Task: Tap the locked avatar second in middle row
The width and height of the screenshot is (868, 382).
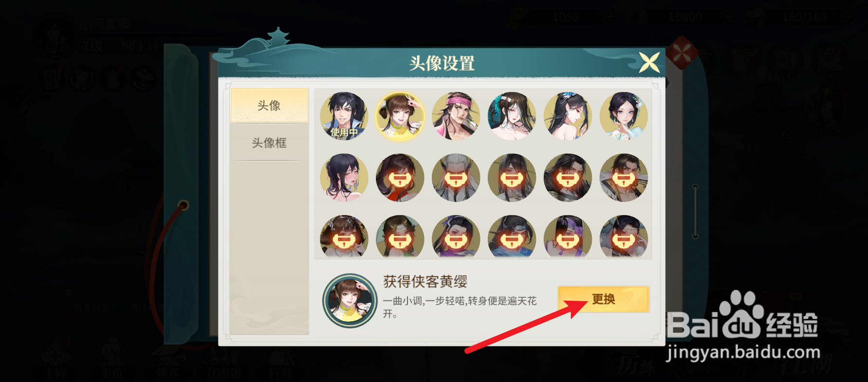Action: pos(400,178)
